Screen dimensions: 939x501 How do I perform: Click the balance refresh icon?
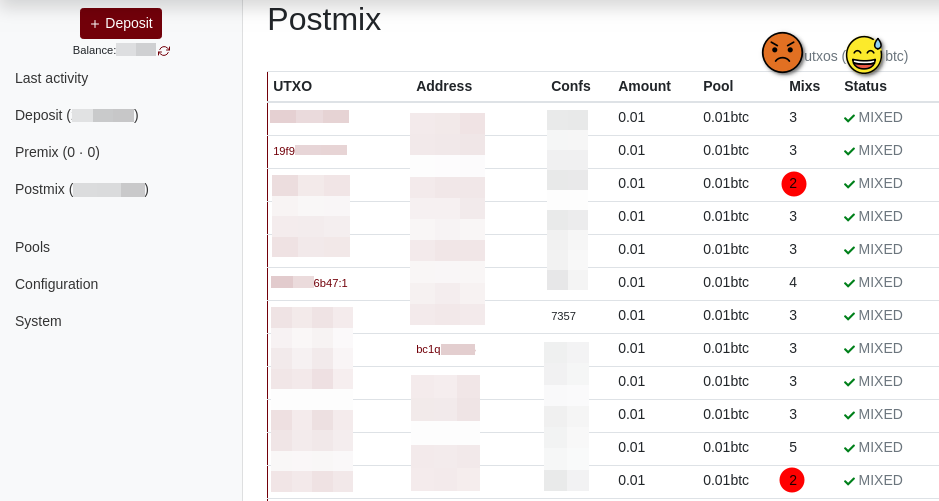coord(164,51)
